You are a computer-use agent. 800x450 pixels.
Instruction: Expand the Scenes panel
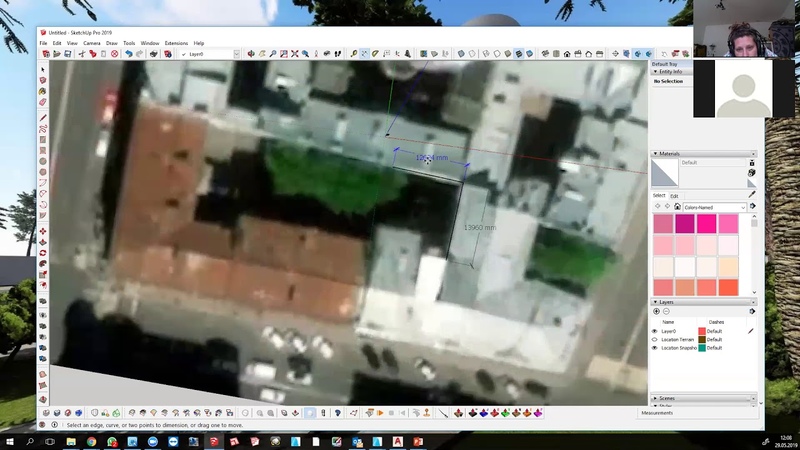[x=655, y=398]
